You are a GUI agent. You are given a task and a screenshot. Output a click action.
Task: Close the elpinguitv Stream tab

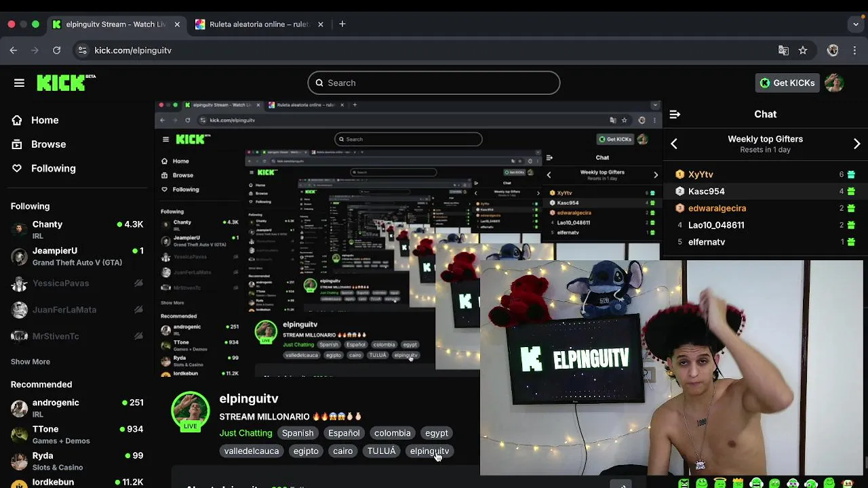click(x=177, y=24)
